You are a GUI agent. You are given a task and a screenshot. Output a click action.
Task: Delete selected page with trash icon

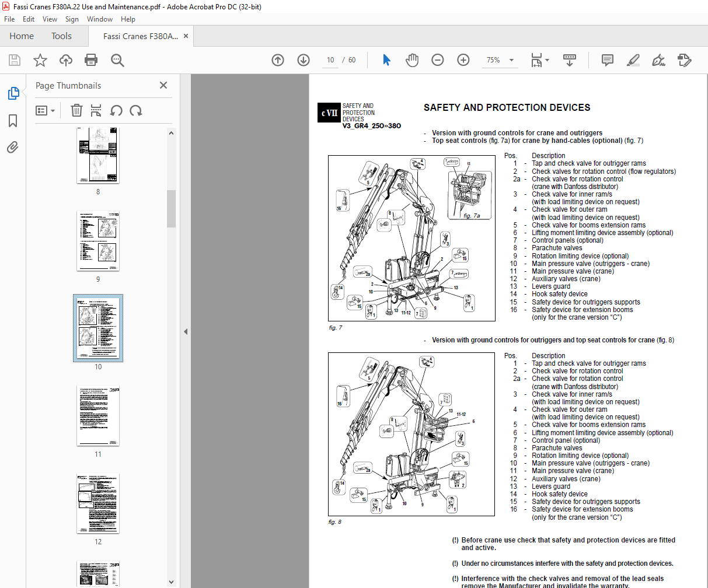point(76,110)
